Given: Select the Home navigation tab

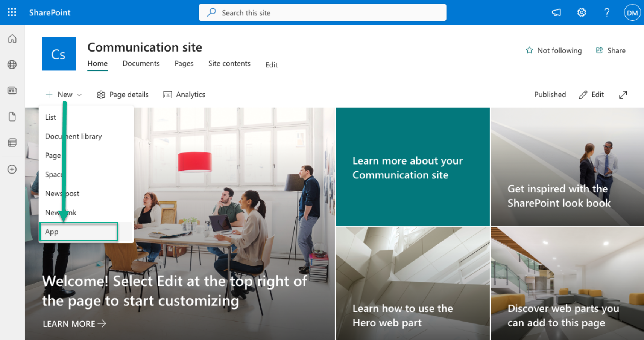Looking at the screenshot, I should point(97,63).
